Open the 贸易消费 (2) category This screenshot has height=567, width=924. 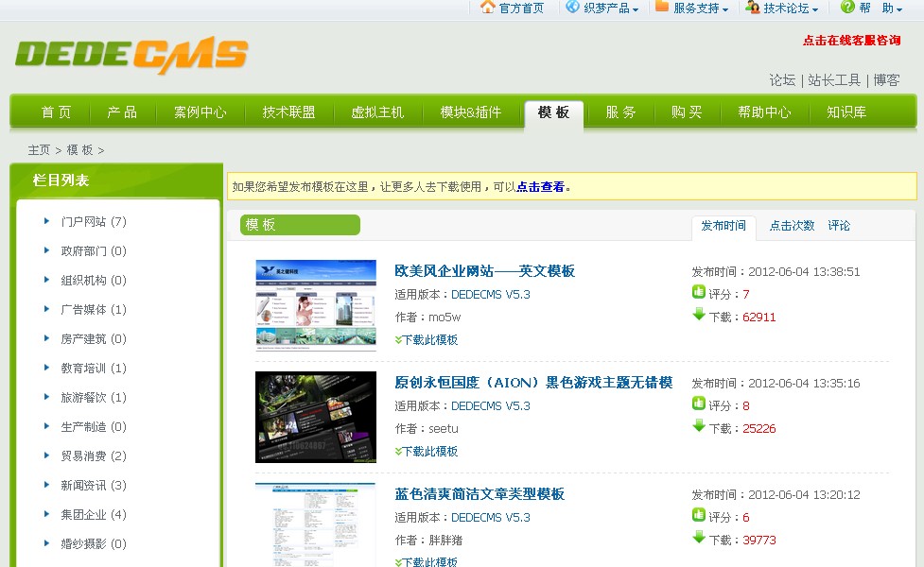click(x=93, y=455)
